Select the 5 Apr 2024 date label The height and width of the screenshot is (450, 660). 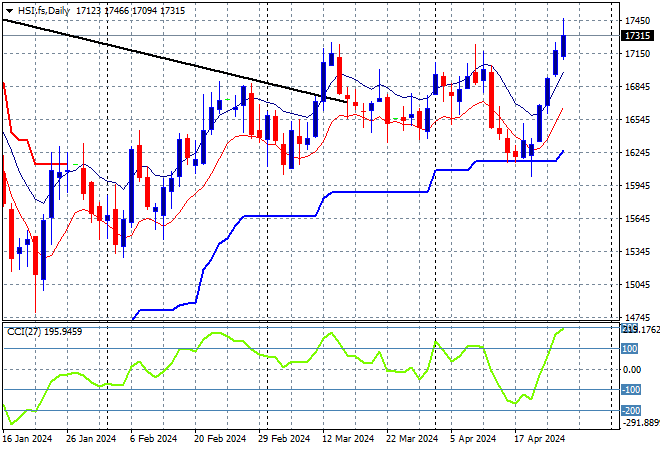473,439
